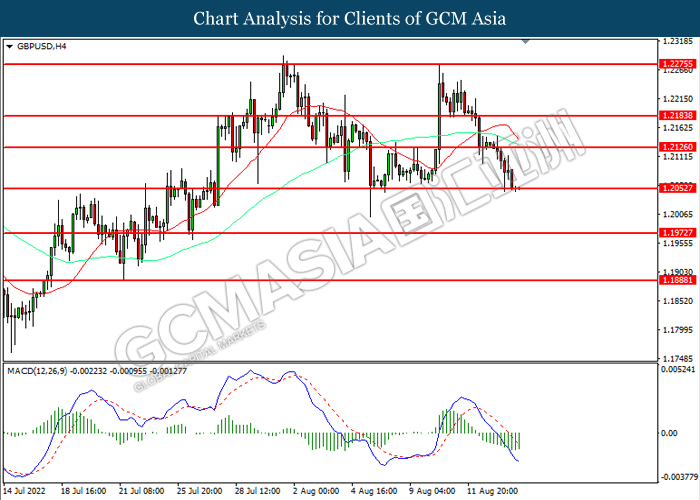Click the 1.23185 price axis value
The image size is (700, 500).
click(x=678, y=42)
